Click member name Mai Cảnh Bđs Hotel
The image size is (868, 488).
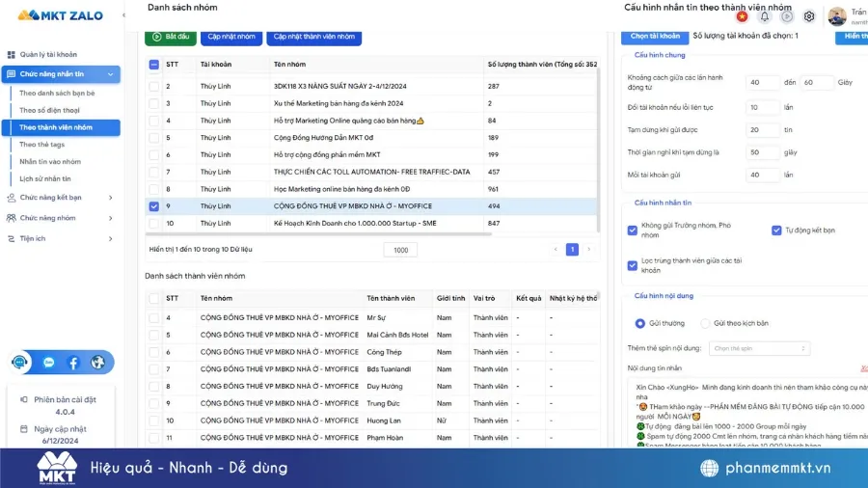coord(397,336)
